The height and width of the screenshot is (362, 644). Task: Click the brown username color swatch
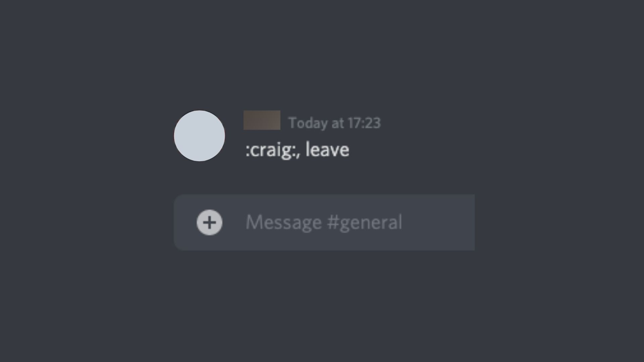coord(261,120)
